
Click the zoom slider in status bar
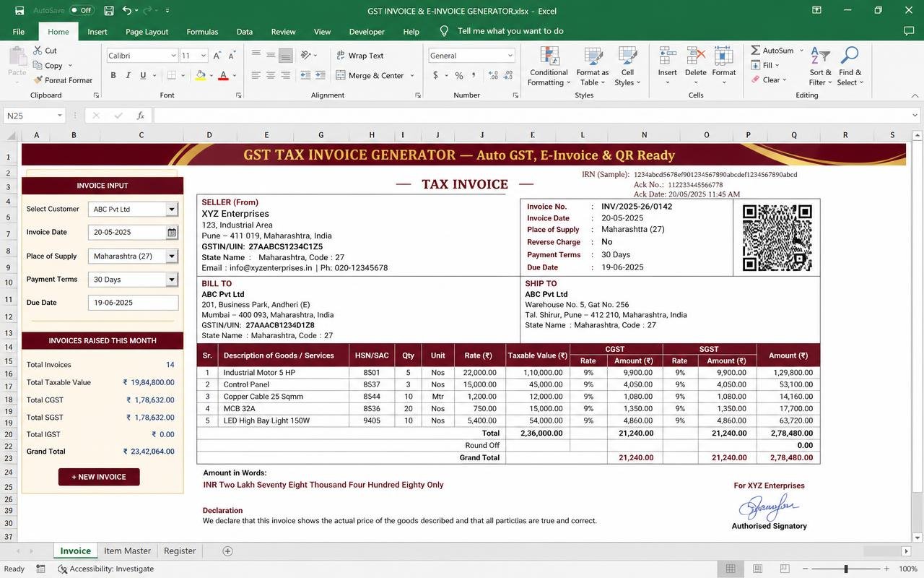tap(845, 569)
